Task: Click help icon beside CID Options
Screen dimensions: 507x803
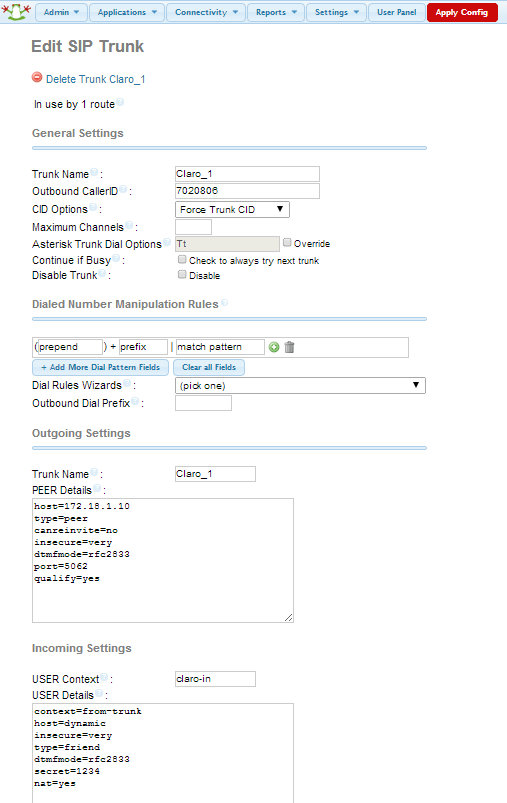Action: pyautogui.click(x=93, y=207)
